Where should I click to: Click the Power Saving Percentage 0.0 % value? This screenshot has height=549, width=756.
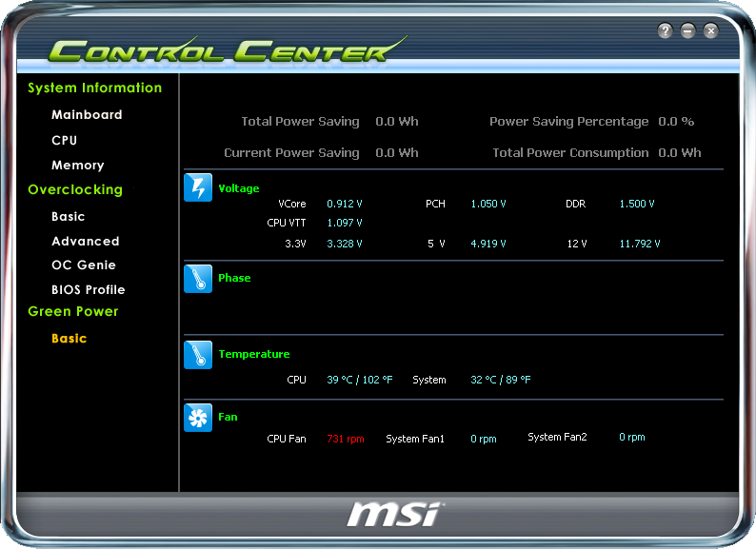pyautogui.click(x=676, y=122)
